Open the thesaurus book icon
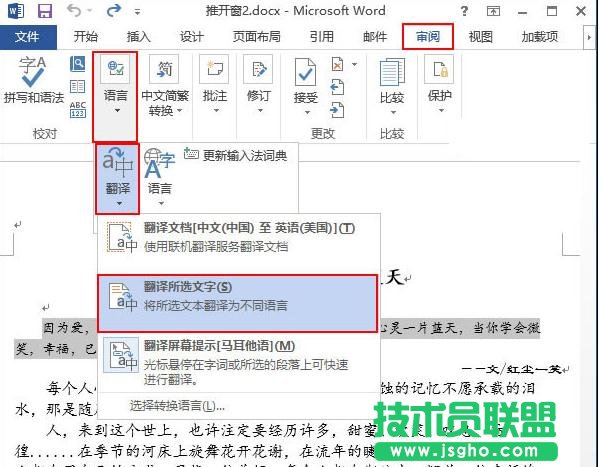 [x=77, y=87]
